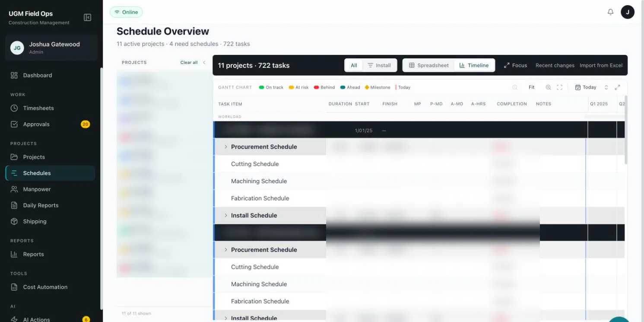Switch to the Spreadsheet view

pos(429,65)
